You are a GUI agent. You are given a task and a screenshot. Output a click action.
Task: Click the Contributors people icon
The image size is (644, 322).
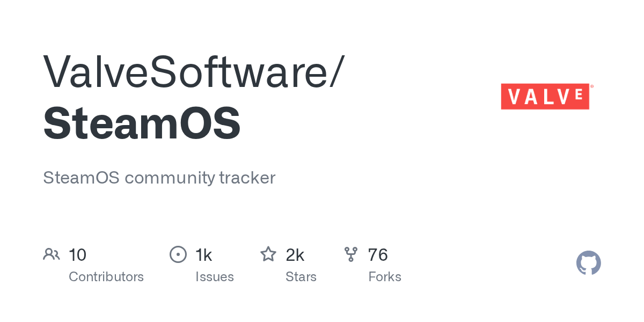pos(52,254)
